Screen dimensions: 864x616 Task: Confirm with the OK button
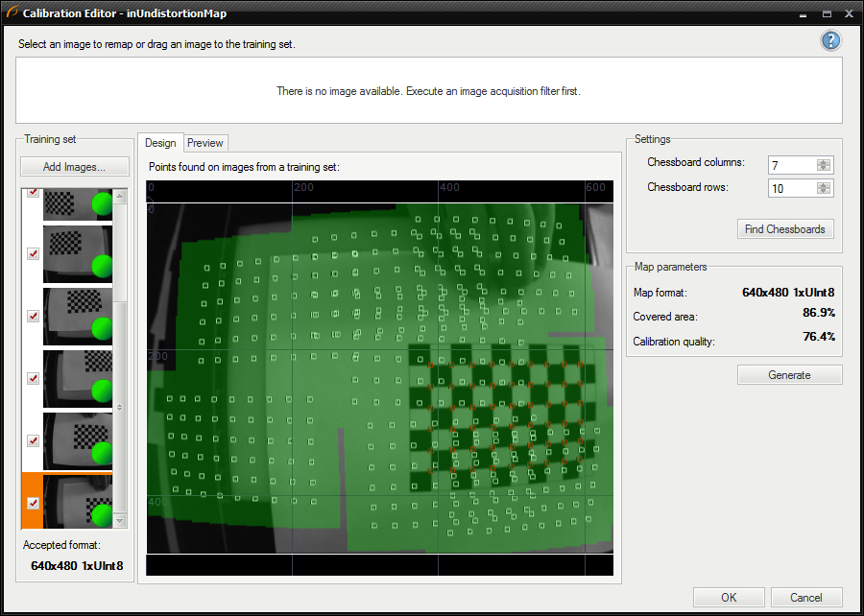pyautogui.click(x=729, y=597)
